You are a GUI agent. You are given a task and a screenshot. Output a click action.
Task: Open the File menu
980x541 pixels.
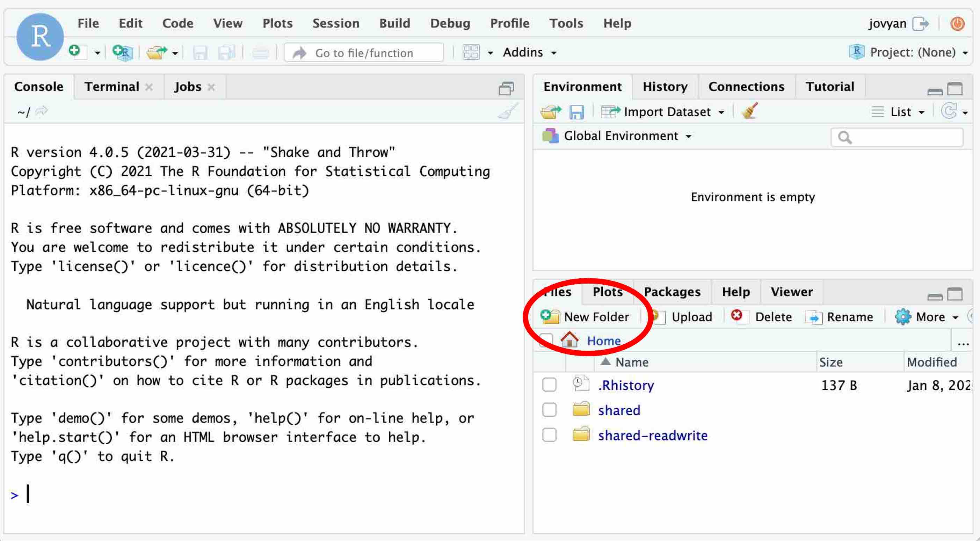(88, 23)
